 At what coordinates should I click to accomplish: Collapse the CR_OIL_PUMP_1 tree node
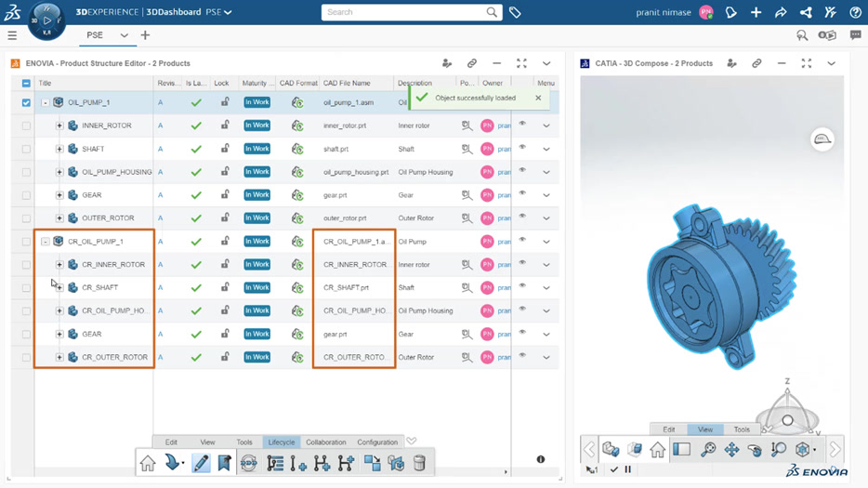45,242
